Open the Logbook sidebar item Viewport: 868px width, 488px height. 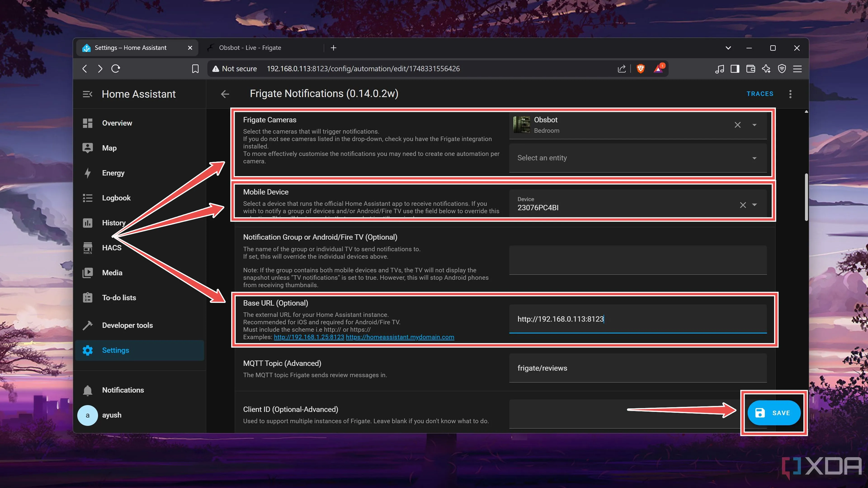(116, 198)
